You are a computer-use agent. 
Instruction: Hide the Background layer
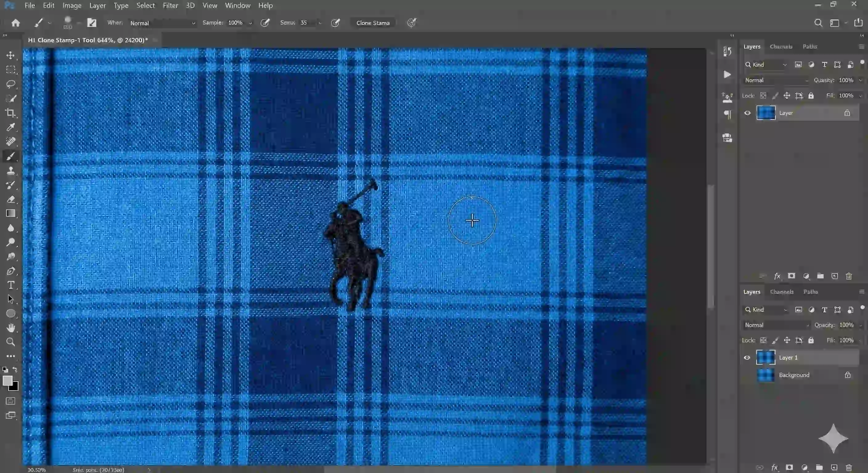[x=747, y=375]
